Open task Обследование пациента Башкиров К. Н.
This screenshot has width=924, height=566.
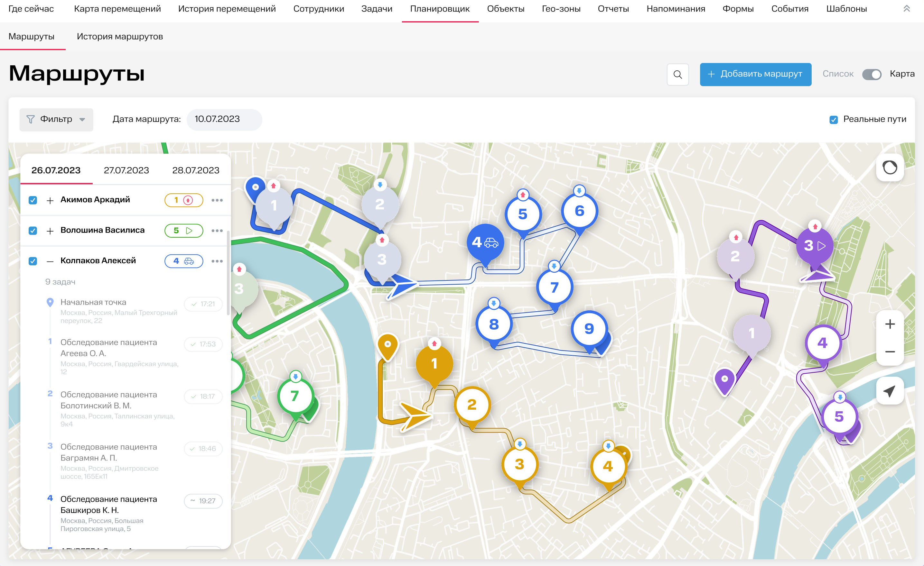109,505
